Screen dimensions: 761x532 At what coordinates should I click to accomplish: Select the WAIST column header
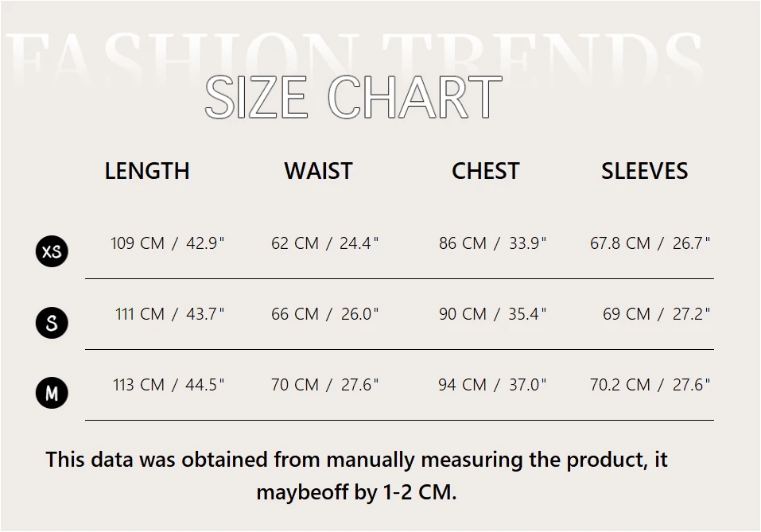[x=318, y=171]
